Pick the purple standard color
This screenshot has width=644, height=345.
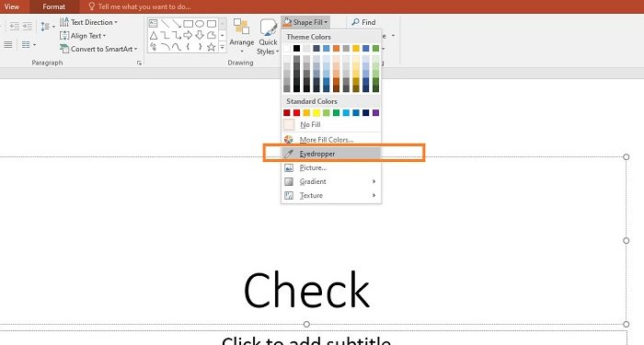[x=375, y=112]
